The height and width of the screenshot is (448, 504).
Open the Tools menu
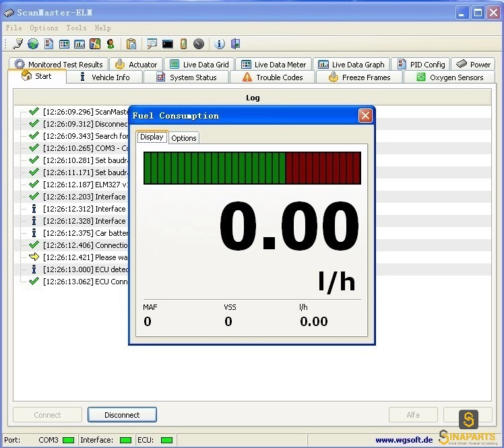[77, 28]
